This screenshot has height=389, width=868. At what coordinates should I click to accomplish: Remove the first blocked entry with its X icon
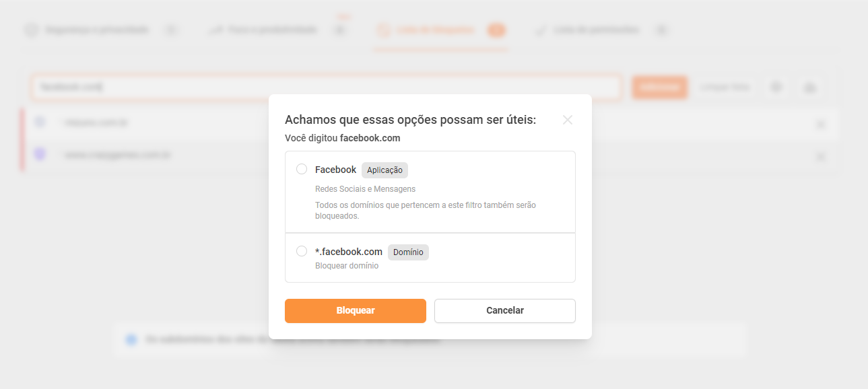pyautogui.click(x=820, y=124)
